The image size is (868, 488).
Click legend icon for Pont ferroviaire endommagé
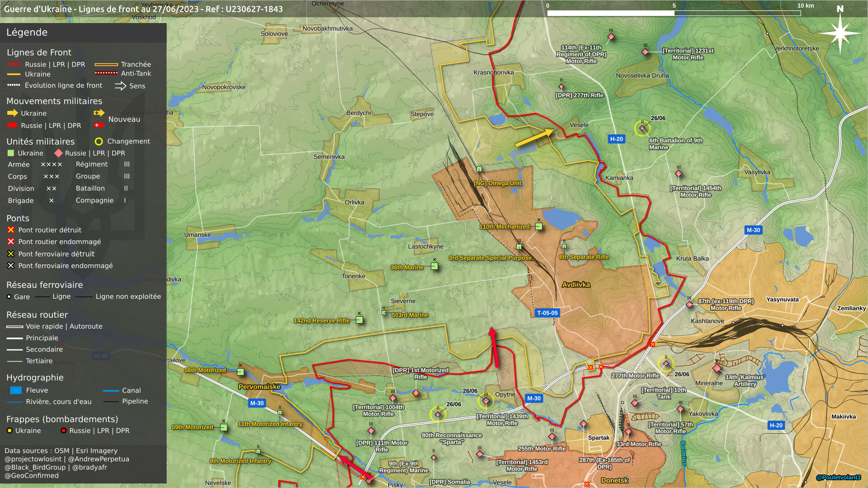pyautogui.click(x=11, y=266)
